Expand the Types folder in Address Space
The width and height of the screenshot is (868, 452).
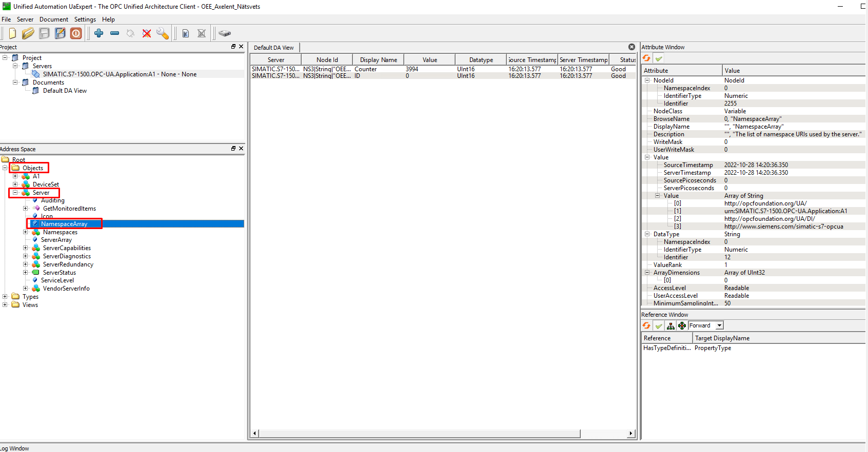5,297
